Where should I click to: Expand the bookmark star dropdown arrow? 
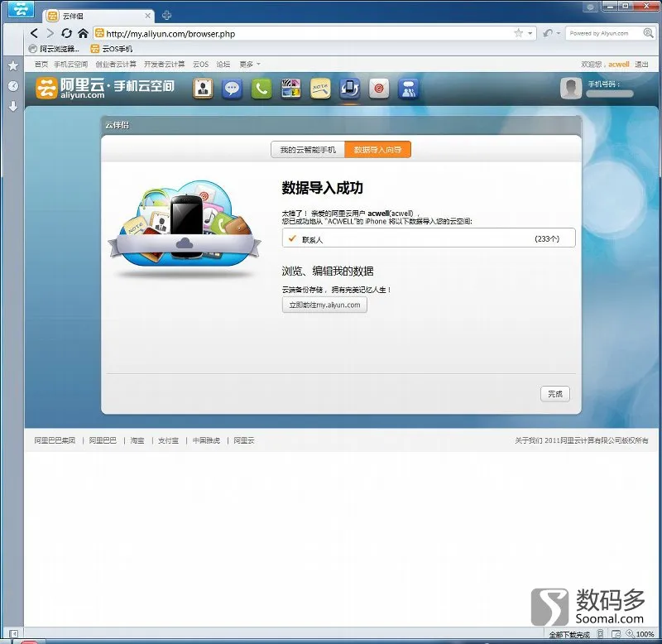click(530, 33)
